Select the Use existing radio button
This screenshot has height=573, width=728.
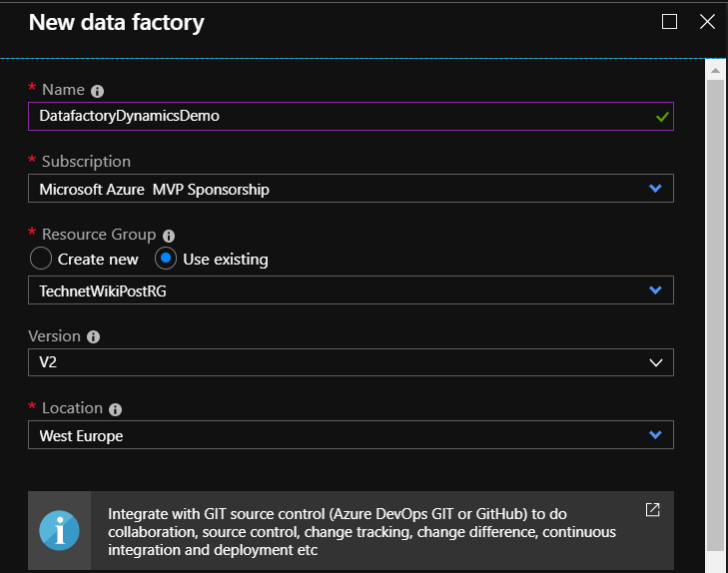(x=166, y=259)
